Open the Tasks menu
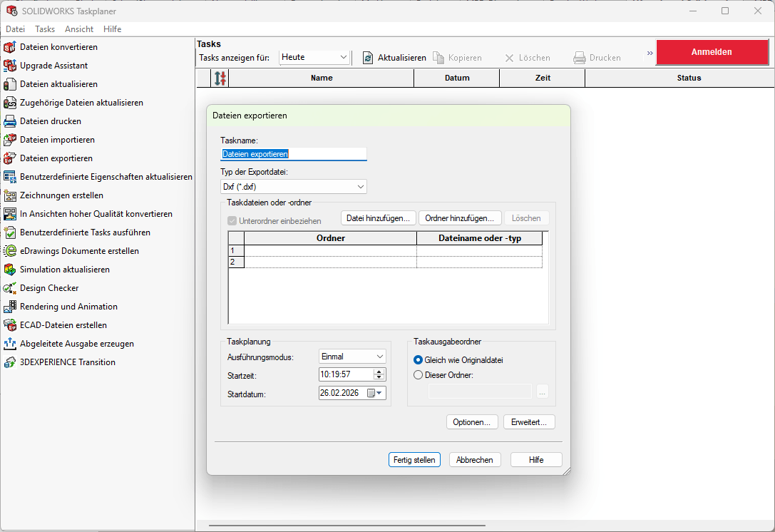The image size is (775, 532). [x=45, y=29]
